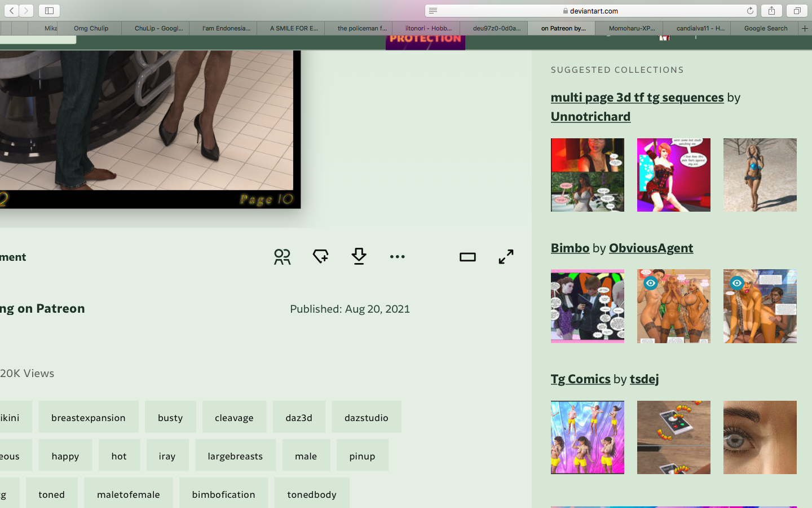Open the add to group icon
The image size is (812, 508).
[282, 257]
